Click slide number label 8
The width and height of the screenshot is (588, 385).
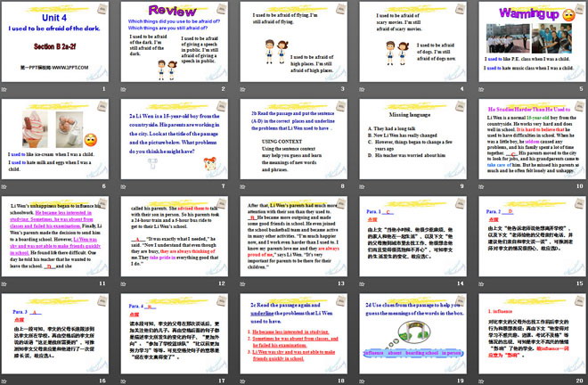coord(342,186)
